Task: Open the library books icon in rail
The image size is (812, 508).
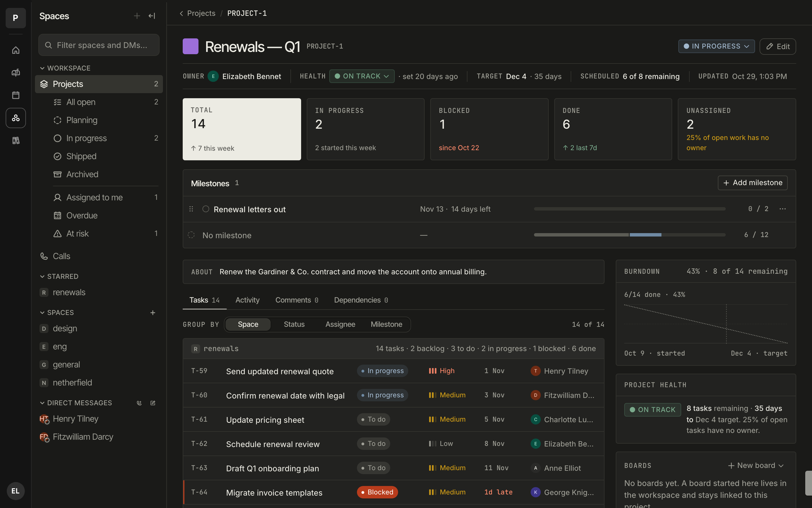Action: point(16,141)
